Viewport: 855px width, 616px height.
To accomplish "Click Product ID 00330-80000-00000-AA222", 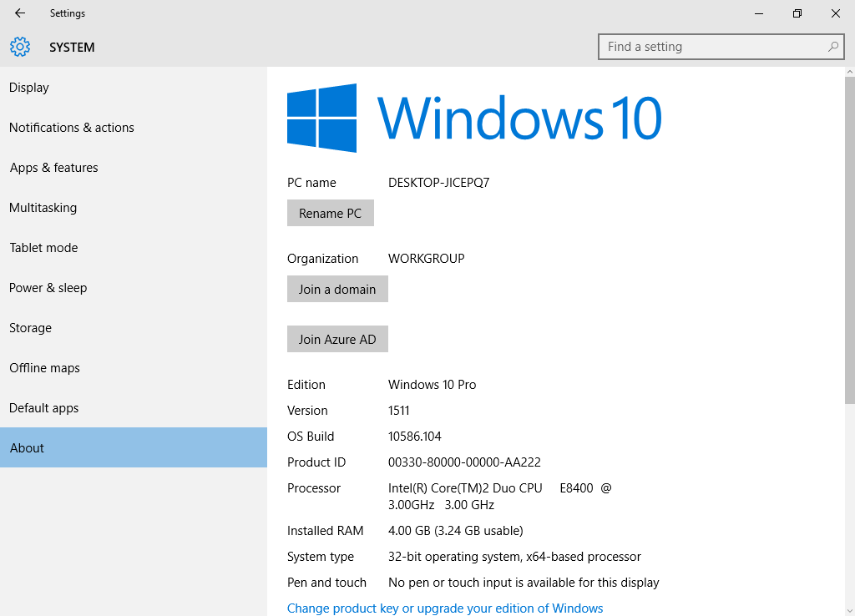I will [464, 462].
